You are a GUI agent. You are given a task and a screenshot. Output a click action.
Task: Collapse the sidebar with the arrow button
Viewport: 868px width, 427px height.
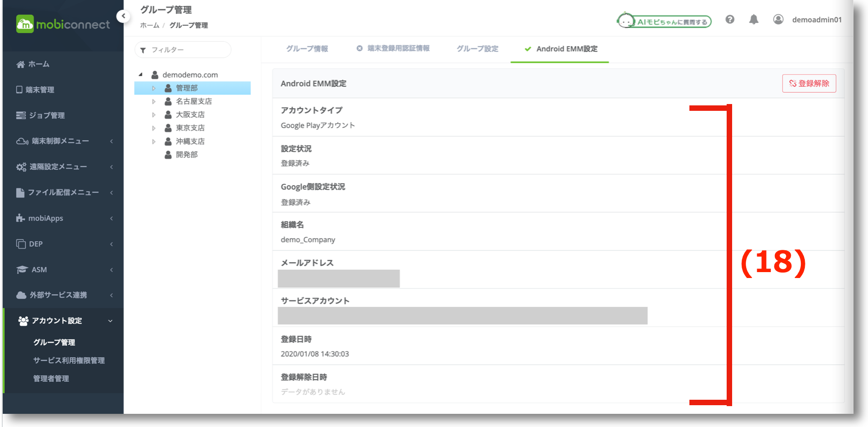[x=123, y=16]
